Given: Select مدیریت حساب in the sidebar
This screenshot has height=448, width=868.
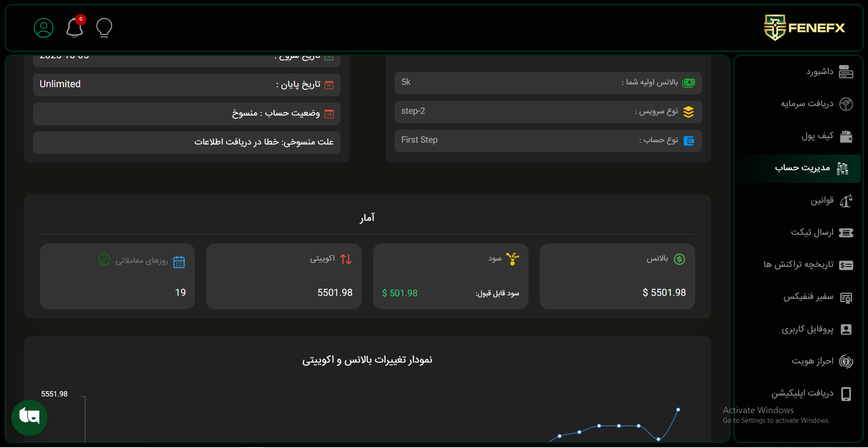Looking at the screenshot, I should point(802,168).
